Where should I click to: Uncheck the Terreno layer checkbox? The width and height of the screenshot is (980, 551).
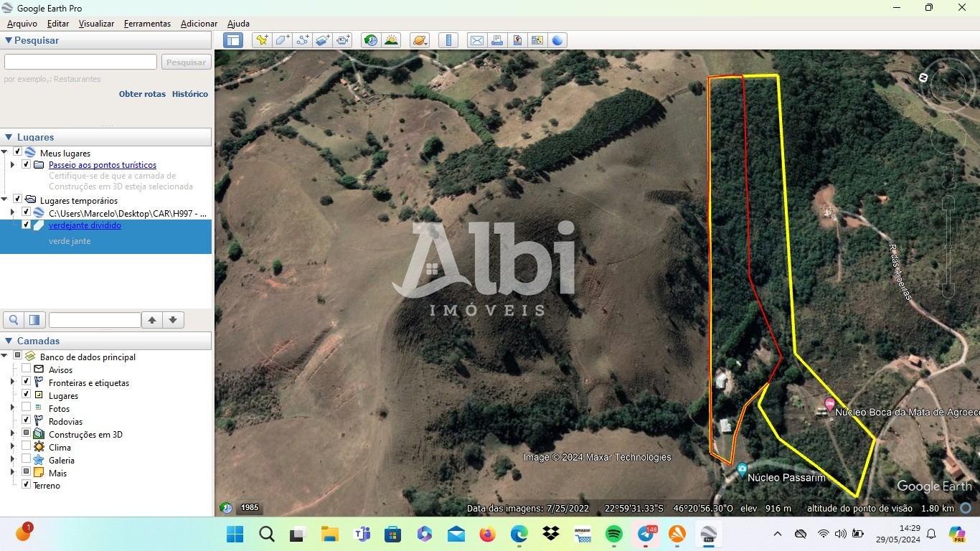(27, 485)
